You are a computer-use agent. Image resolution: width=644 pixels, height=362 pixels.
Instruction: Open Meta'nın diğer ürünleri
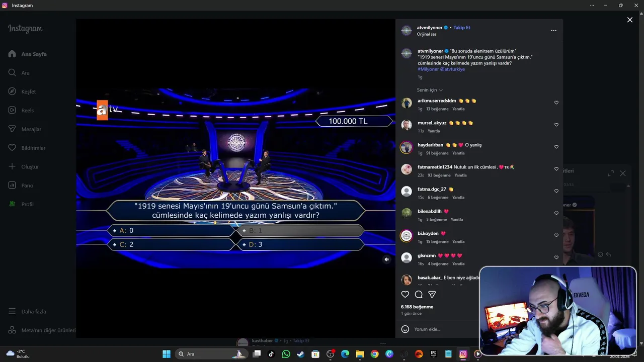pos(42,330)
